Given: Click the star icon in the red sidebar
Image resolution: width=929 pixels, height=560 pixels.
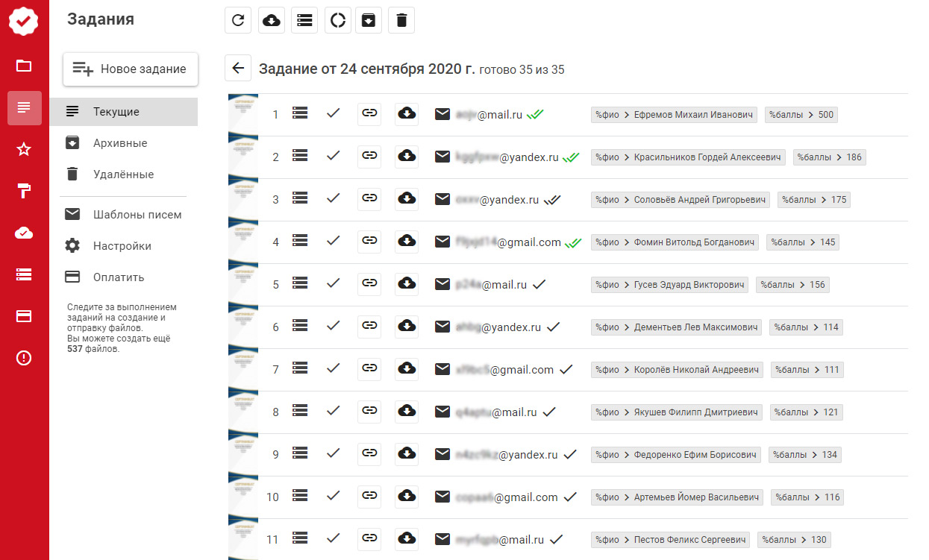Looking at the screenshot, I should tap(24, 150).
